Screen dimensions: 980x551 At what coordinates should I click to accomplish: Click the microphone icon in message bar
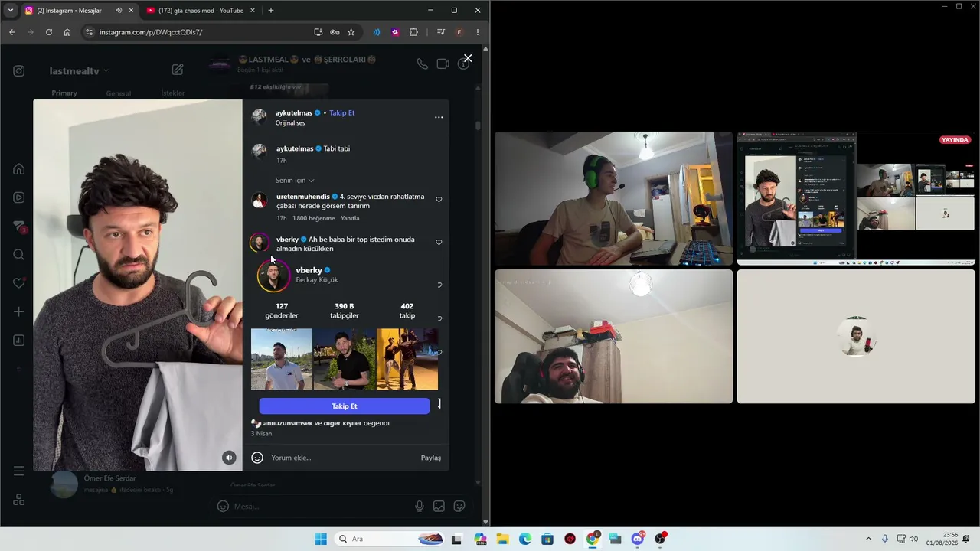[x=420, y=506]
